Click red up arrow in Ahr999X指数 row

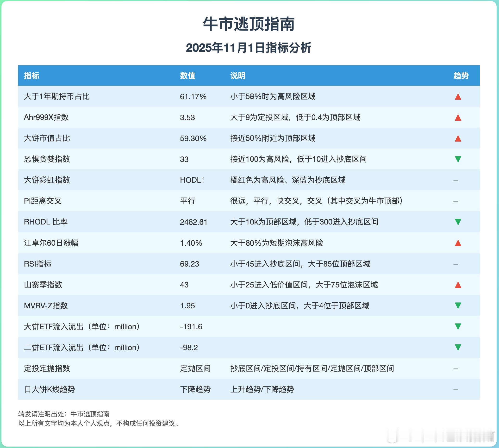point(458,118)
